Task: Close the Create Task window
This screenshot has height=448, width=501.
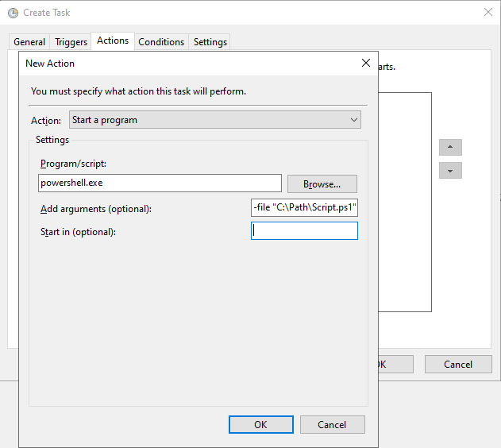Action: click(488, 12)
